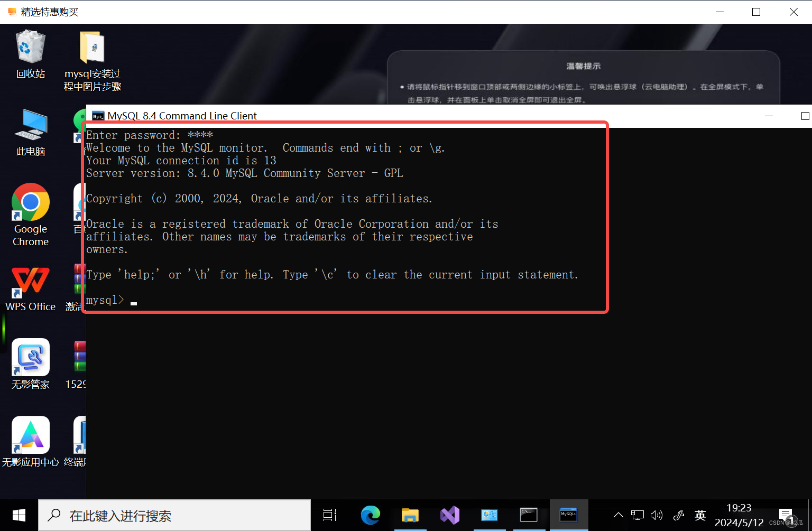Image resolution: width=812 pixels, height=531 pixels.
Task: Open the 无影管家 desktop shortcut
Action: pos(31,364)
